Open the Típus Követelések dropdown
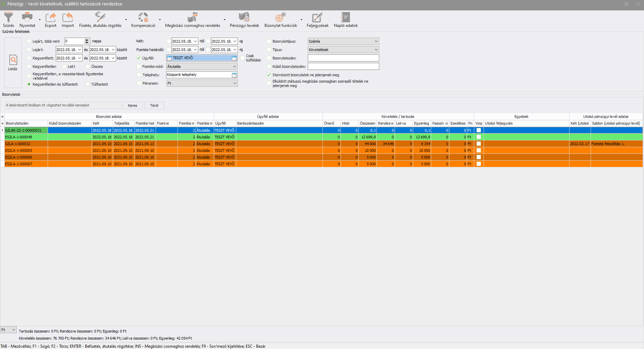Viewport: 644px width, 349px height. [x=376, y=50]
